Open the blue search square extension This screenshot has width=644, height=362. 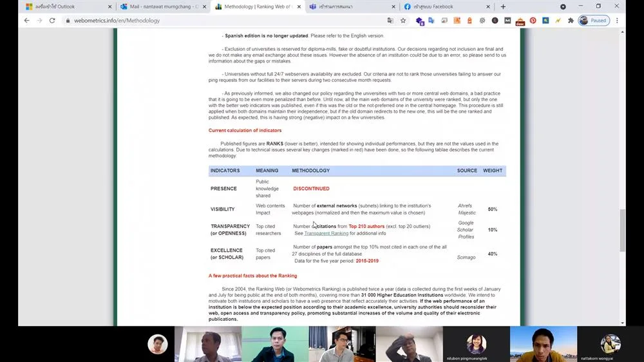(x=545, y=21)
